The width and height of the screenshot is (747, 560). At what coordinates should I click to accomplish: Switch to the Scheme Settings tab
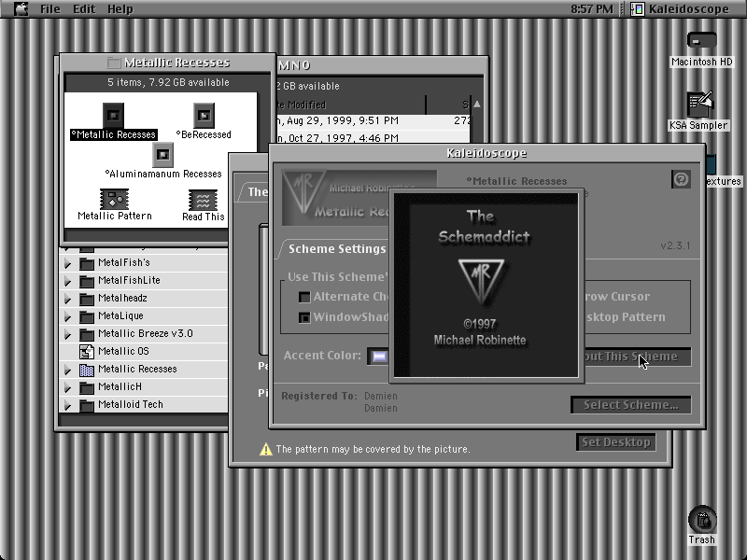coord(337,249)
